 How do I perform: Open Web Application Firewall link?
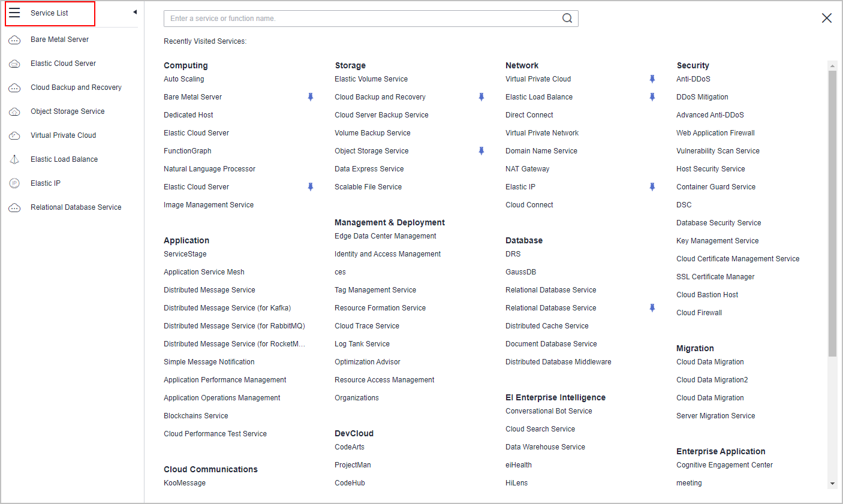(715, 133)
